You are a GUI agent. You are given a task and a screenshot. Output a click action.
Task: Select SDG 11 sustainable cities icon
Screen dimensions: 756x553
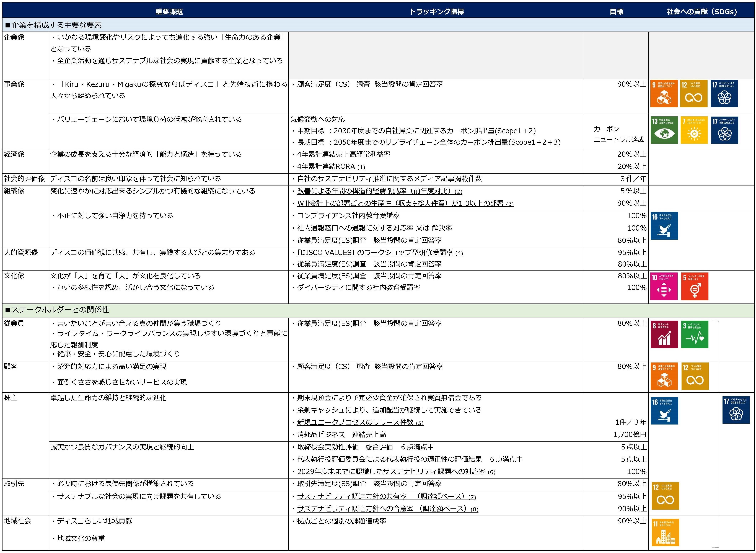(665, 533)
